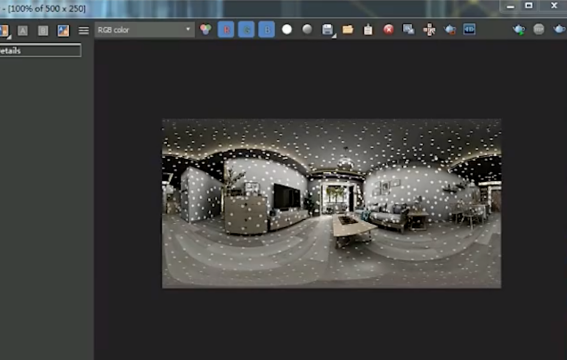This screenshot has height=360, width=567.
Task: Open the RGB color channel dropdown
Action: tap(144, 30)
